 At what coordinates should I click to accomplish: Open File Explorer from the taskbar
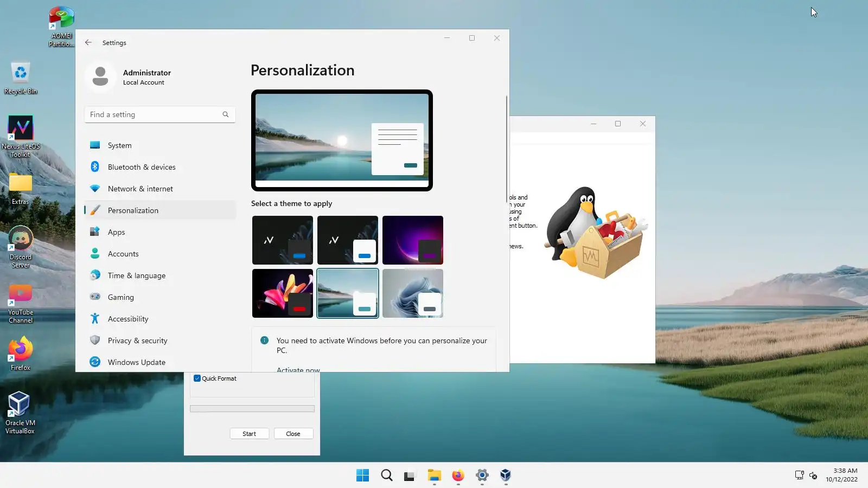[434, 476]
